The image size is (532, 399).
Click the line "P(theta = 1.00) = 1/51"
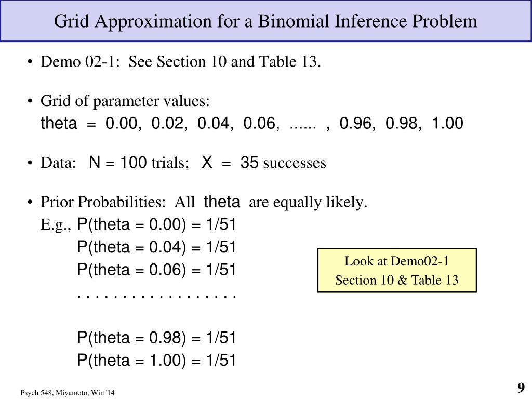[156, 361]
